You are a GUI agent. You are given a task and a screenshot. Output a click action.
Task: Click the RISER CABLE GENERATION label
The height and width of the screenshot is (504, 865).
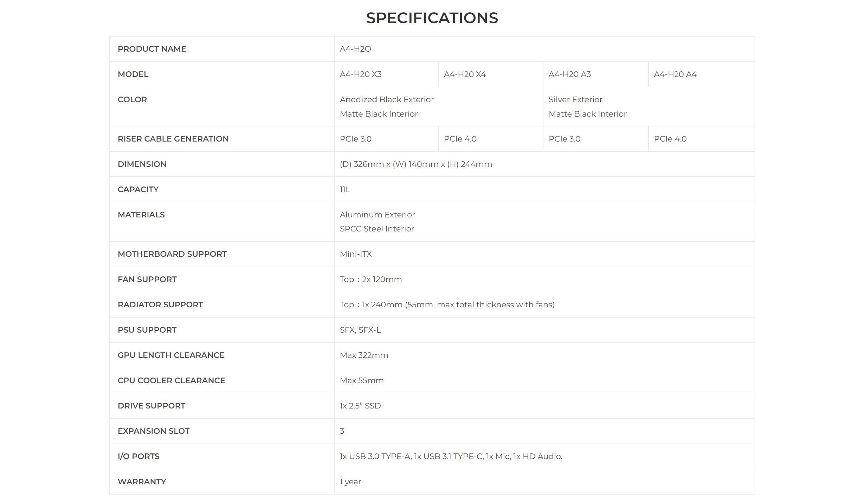point(173,139)
